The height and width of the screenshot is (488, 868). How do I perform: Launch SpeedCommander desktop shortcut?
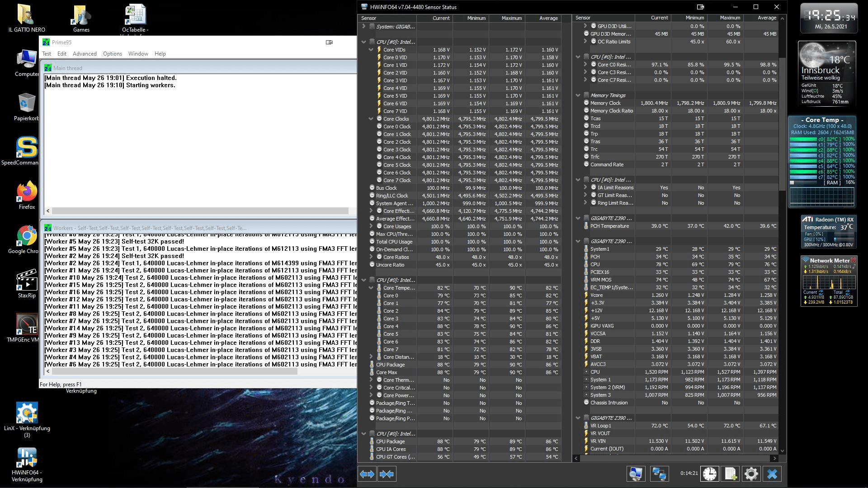click(27, 151)
